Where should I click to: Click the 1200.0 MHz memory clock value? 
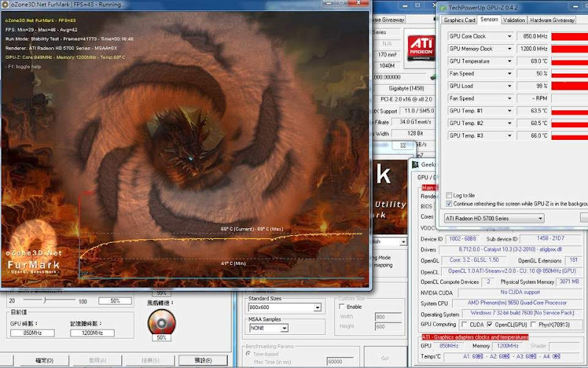(x=534, y=49)
